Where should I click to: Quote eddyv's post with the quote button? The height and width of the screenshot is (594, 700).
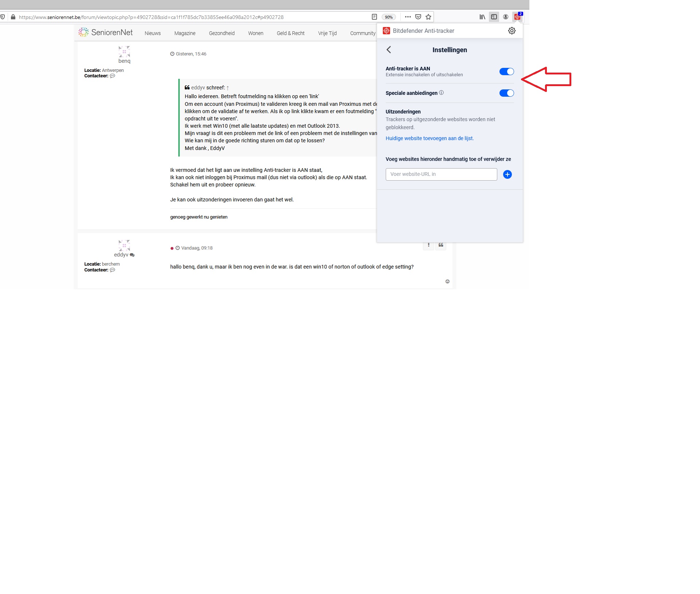point(441,245)
